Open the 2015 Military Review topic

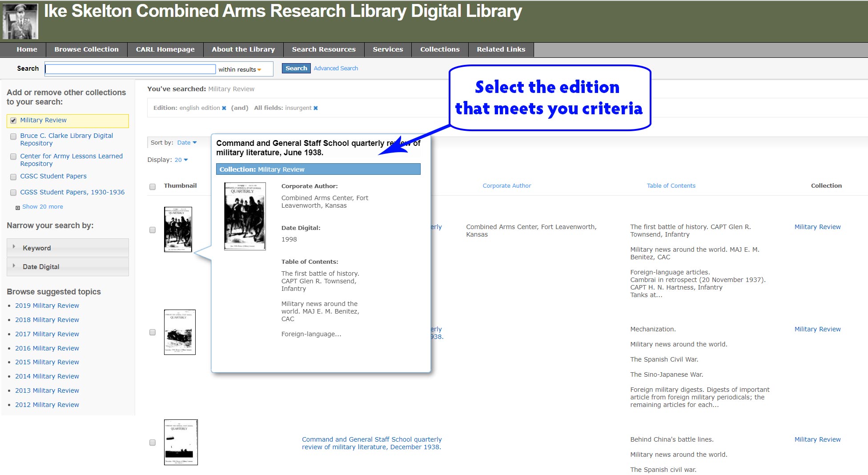[47, 362]
